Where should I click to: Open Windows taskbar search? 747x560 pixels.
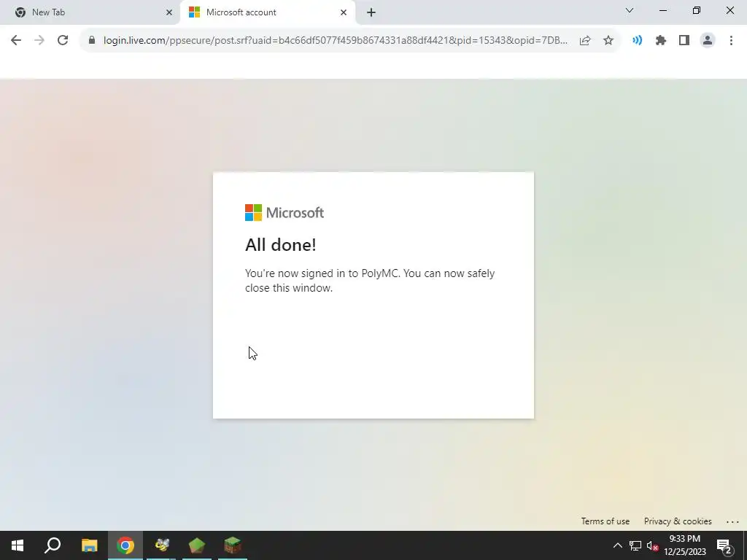pyautogui.click(x=53, y=545)
